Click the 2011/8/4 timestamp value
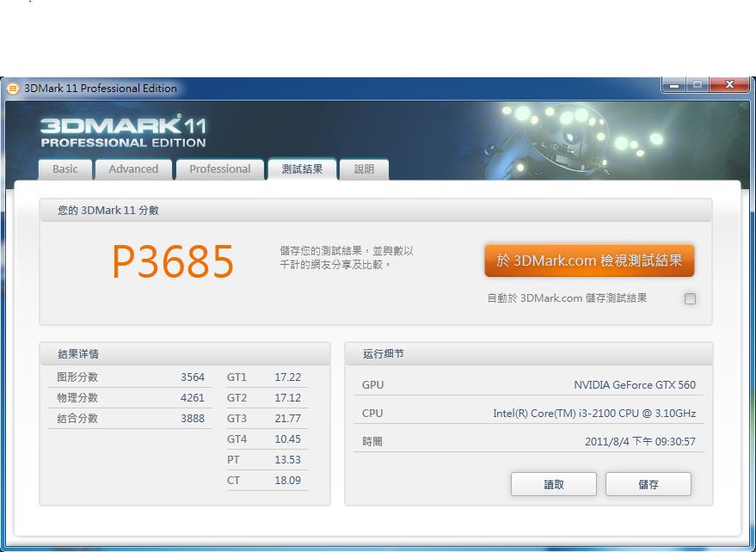Image resolution: width=756 pixels, height=552 pixels. click(640, 442)
